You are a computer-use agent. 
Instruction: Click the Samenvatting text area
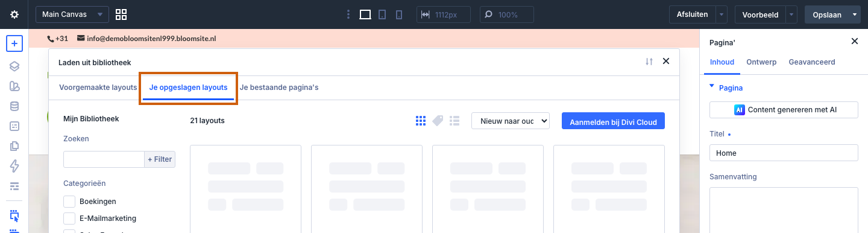[784, 209]
